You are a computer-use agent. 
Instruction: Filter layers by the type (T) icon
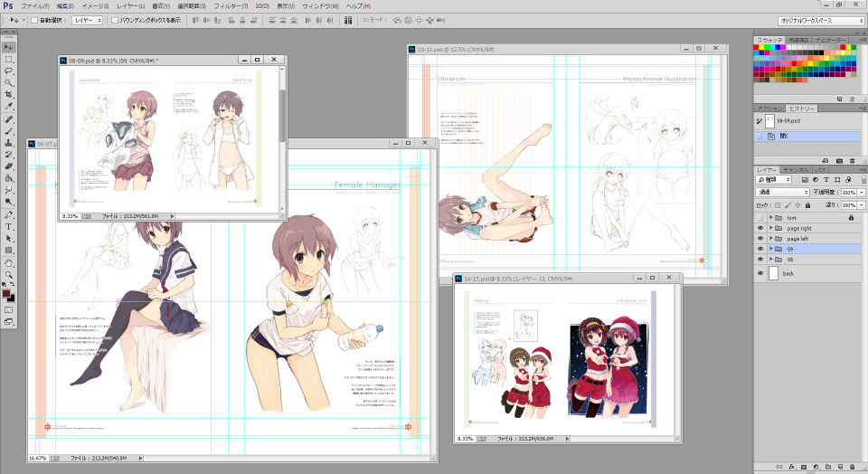click(x=826, y=180)
